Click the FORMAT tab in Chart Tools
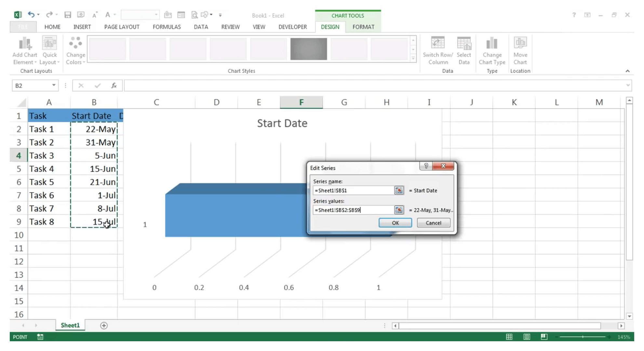Viewport: 644px width, 351px height. pyautogui.click(x=363, y=27)
